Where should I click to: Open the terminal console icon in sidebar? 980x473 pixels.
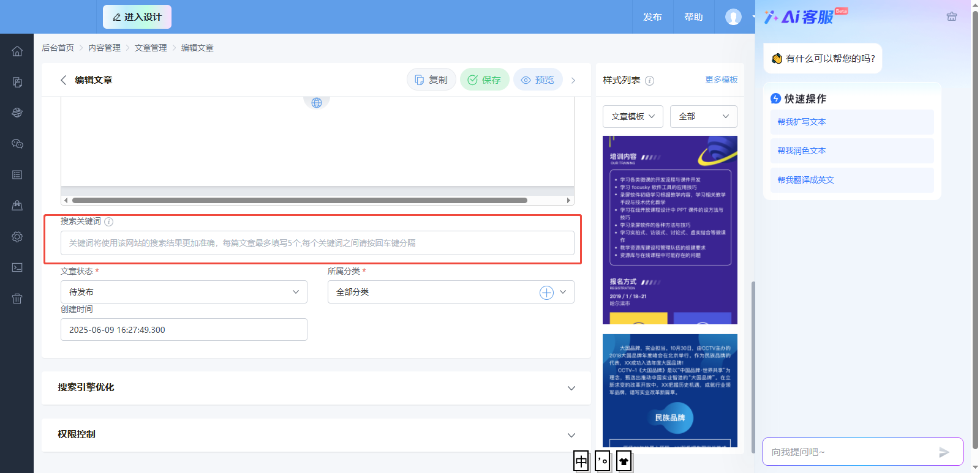point(17,267)
